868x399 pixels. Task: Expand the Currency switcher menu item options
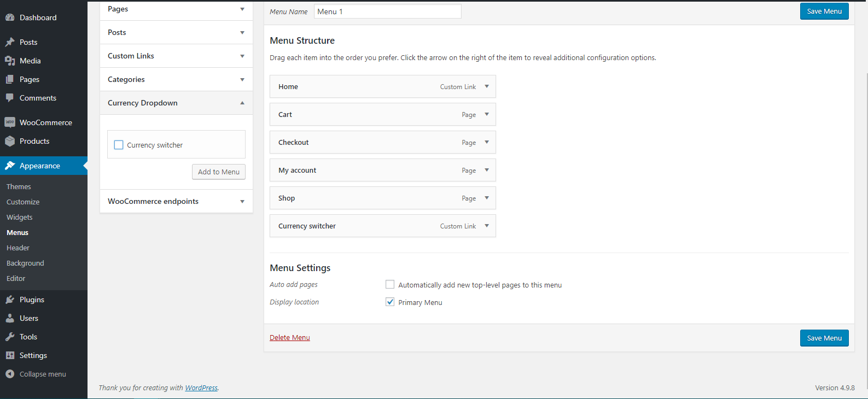[487, 226]
